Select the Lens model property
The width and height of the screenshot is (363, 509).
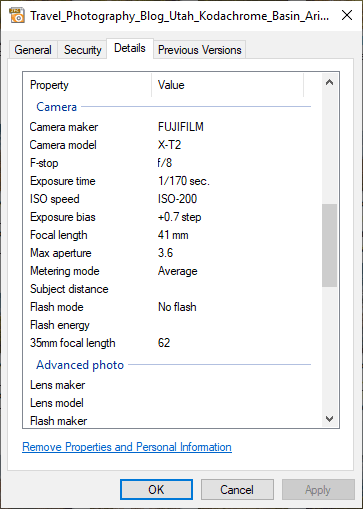[x=57, y=403]
